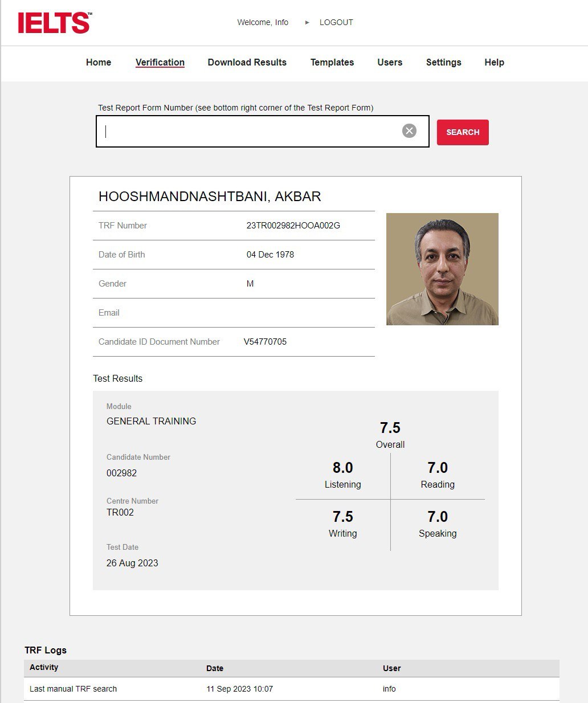Image resolution: width=588 pixels, height=703 pixels.
Task: Select the candidate name HOOSHMANDNASHTBANI, AKBAR
Action: point(210,197)
